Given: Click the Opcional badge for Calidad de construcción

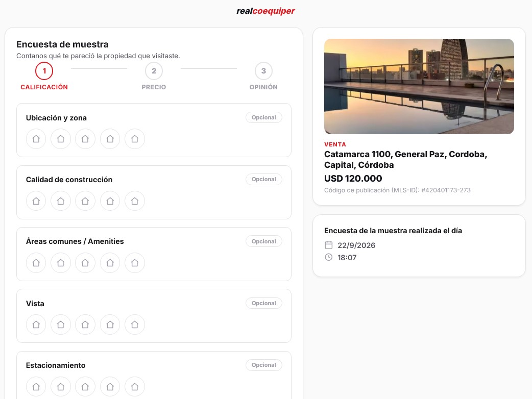Looking at the screenshot, I should [263, 179].
